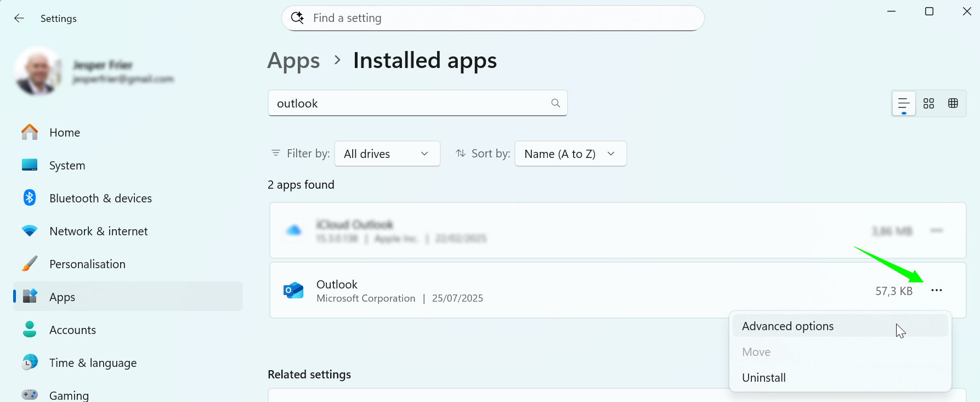Click the 57,3 KB size value
Screen dimensions: 980x402
894,291
